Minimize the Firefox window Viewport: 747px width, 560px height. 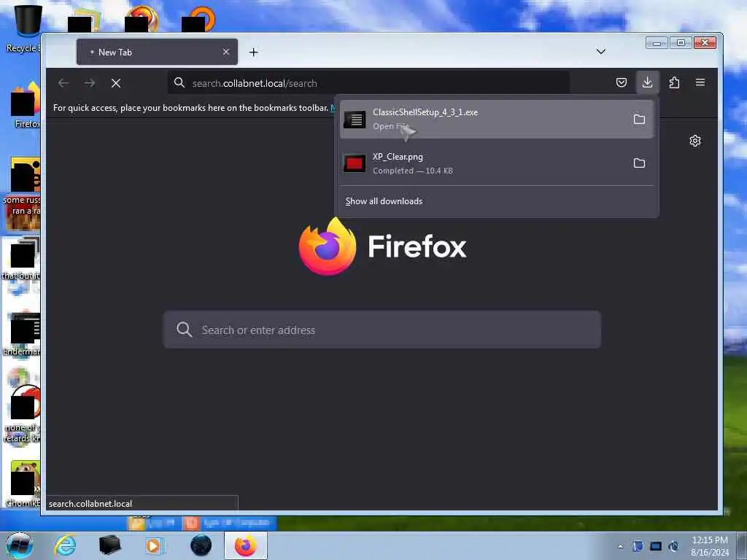click(657, 43)
